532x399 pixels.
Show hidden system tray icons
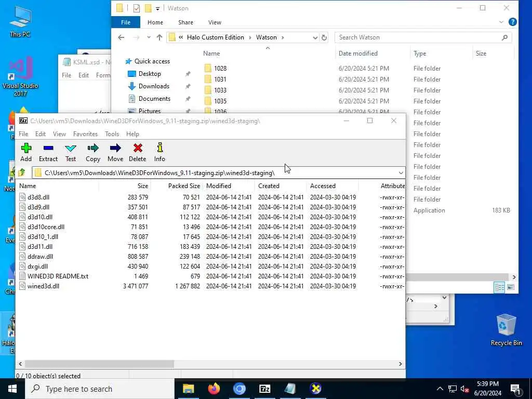[440, 389]
